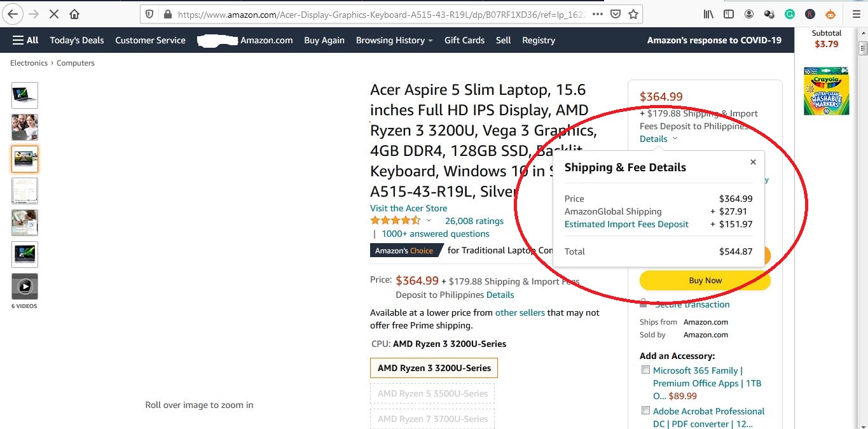
Task: Open other sellers link
Action: 520,313
